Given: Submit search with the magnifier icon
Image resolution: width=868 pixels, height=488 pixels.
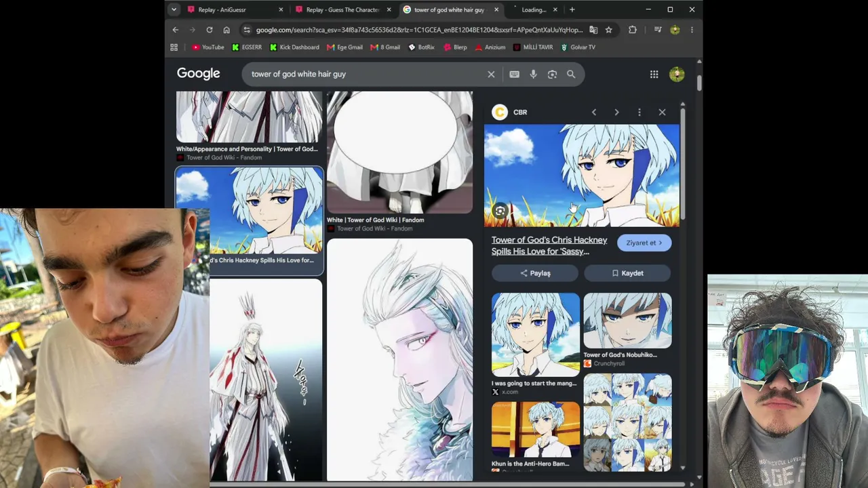Looking at the screenshot, I should click(x=571, y=74).
